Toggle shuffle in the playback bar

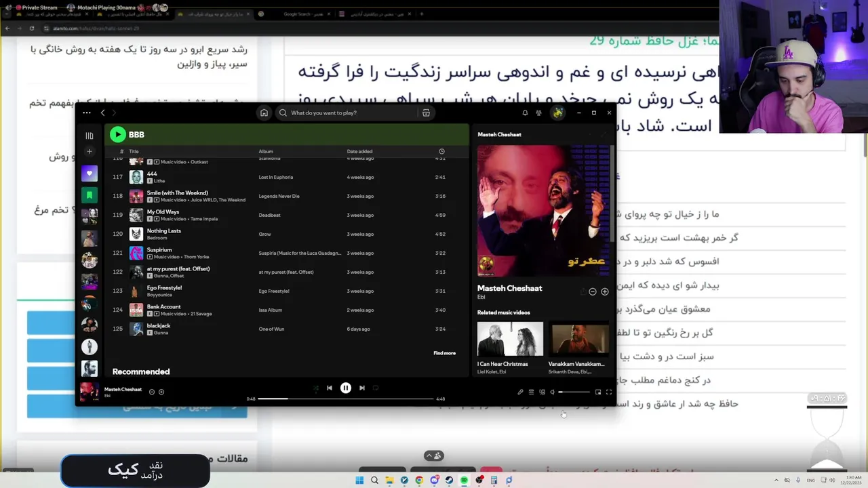(x=315, y=388)
